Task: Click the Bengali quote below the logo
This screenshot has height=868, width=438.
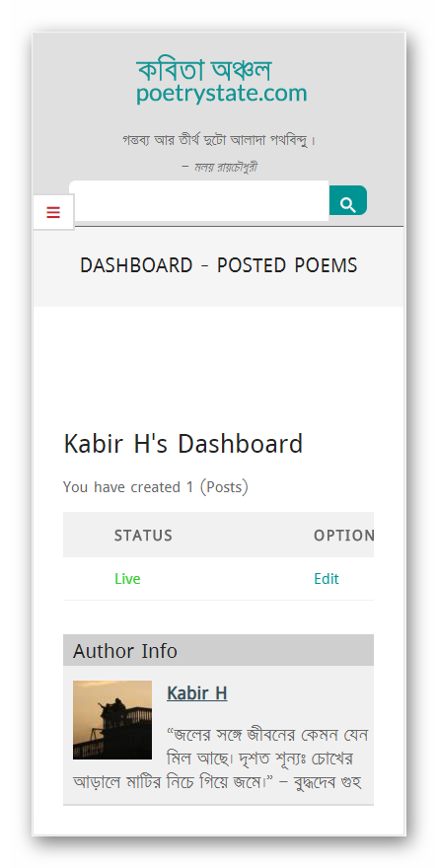Action: 219,140
